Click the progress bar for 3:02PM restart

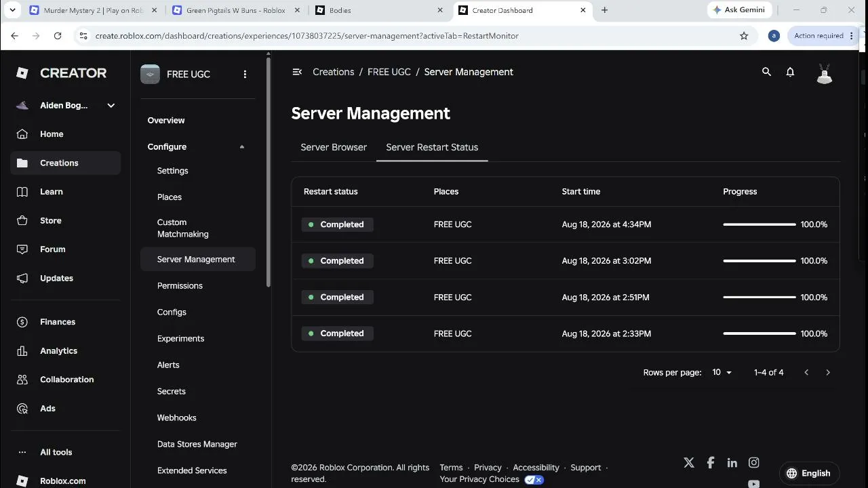(x=759, y=261)
